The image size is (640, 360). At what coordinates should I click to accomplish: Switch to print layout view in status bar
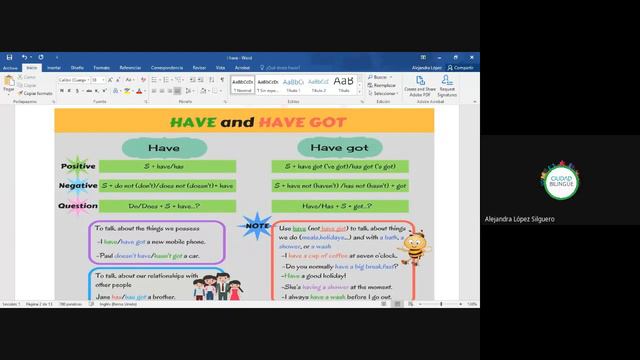pos(397,304)
